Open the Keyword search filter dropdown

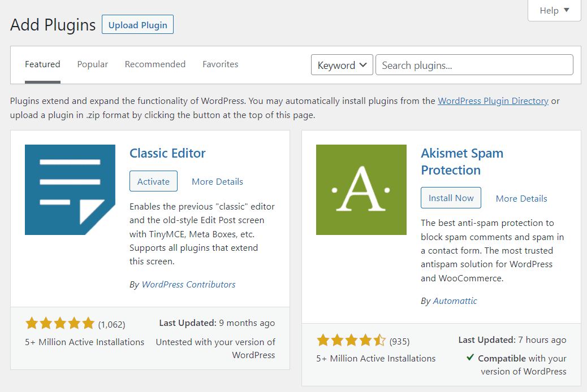point(342,64)
